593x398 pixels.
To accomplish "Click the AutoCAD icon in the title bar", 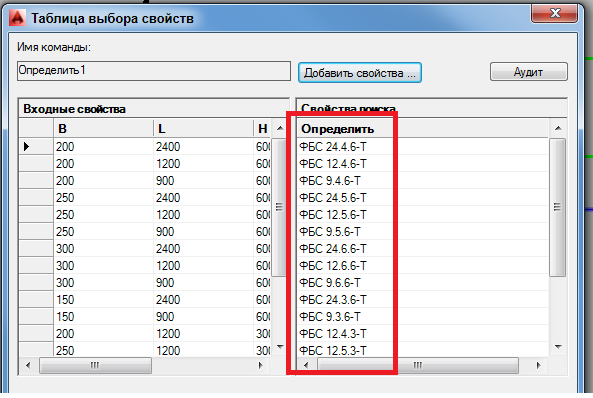I will tap(17, 18).
